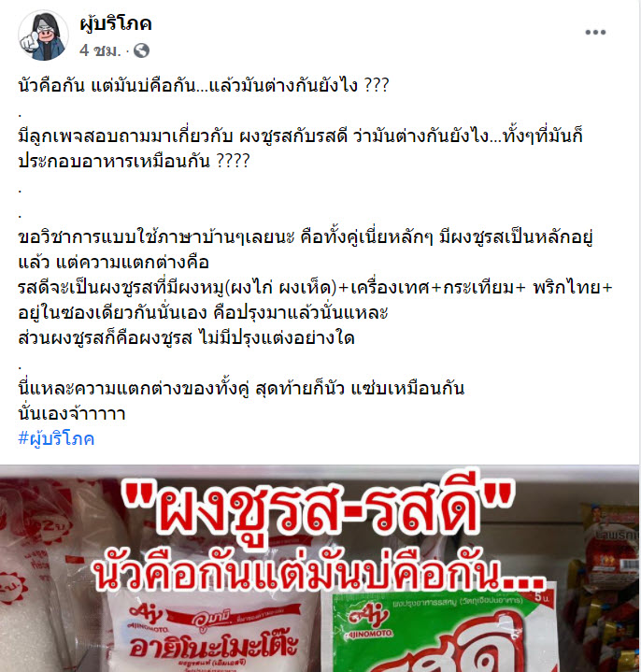Open the ผู้บริโภค page profile avatar
Screen dimensions: 641x672
43,36
